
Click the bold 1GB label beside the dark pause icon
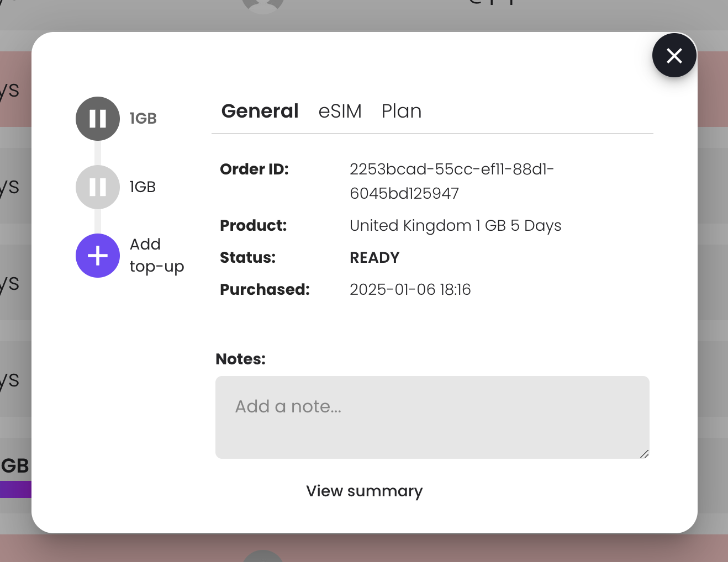pyautogui.click(x=143, y=119)
